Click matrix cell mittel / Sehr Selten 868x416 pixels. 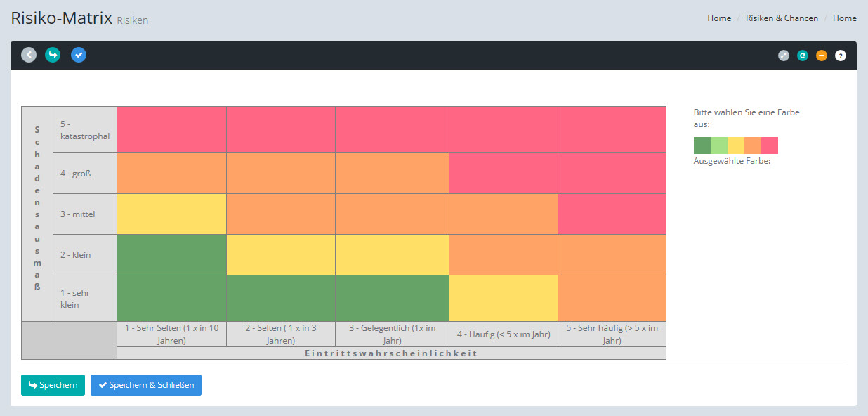pos(171,214)
